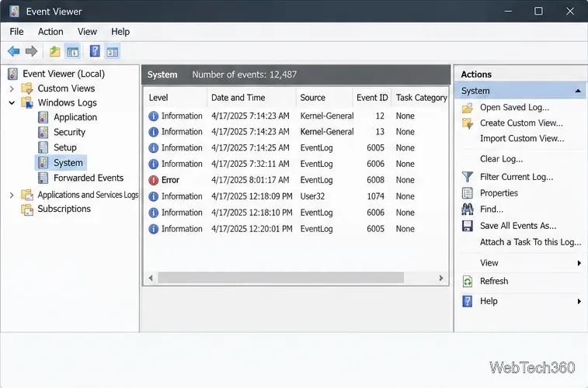588x388 pixels.
Task: Click the Find binoculars icon
Action: [x=468, y=210]
